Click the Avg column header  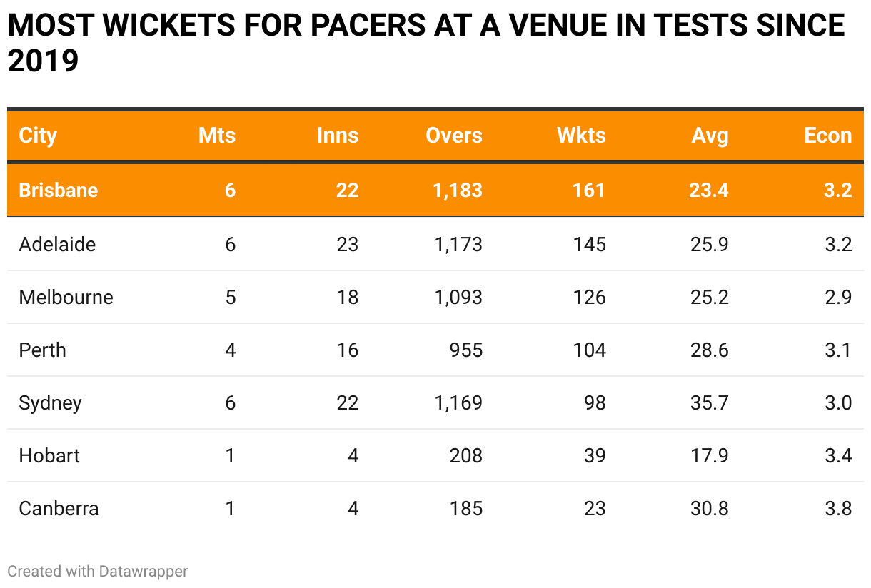710,136
